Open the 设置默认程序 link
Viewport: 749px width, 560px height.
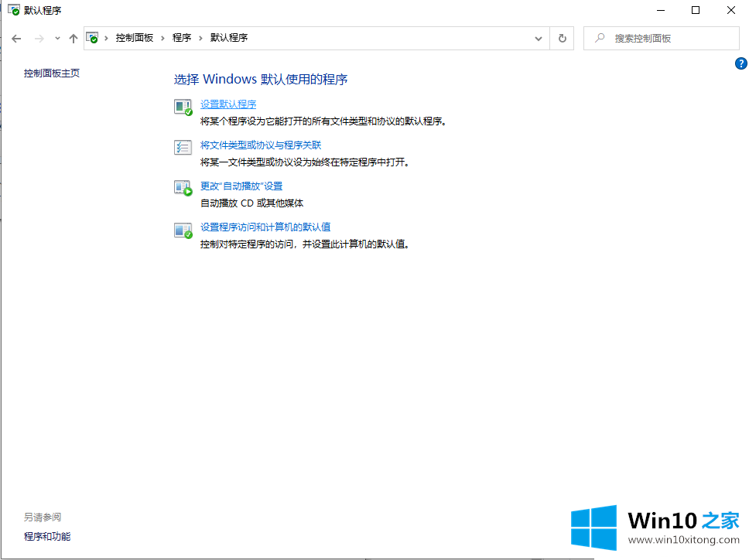pyautogui.click(x=228, y=104)
